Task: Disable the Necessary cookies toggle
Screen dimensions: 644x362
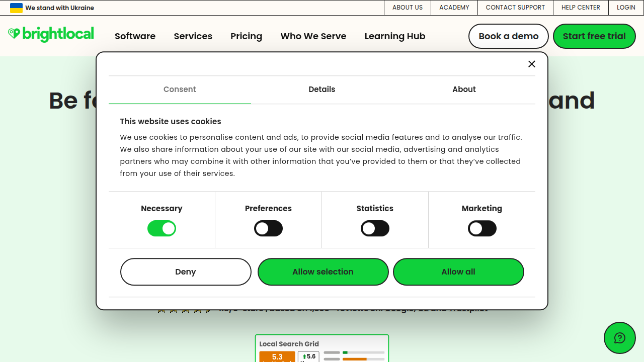Action: (162, 228)
